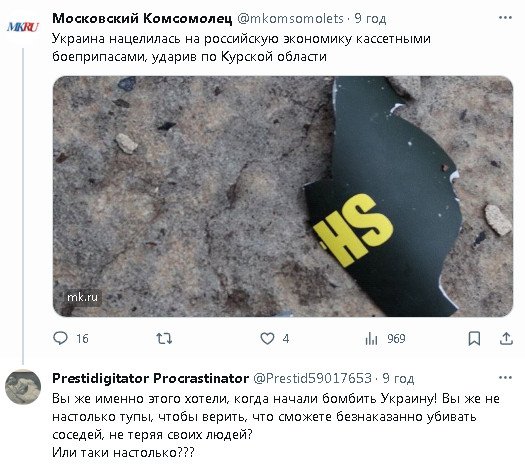Open tweet text about Курской области

(241, 48)
